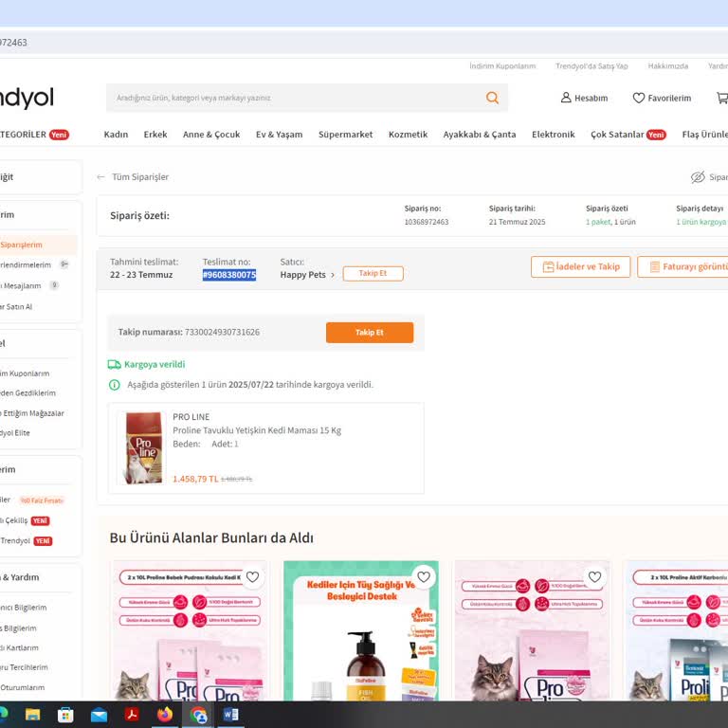Click tracking number 7330024930731626
Image resolution: width=728 pixels, height=728 pixels.
click(x=222, y=332)
